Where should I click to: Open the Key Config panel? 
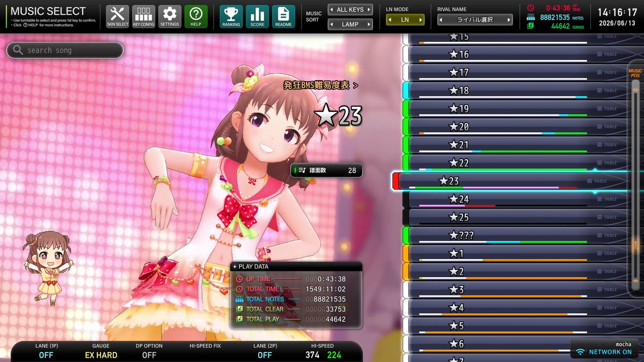pyautogui.click(x=143, y=17)
